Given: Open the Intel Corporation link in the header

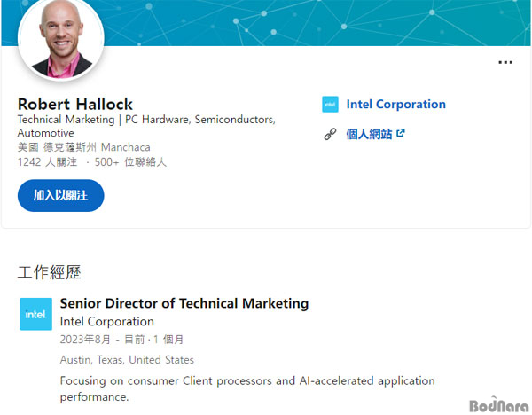Looking at the screenshot, I should pyautogui.click(x=396, y=104).
